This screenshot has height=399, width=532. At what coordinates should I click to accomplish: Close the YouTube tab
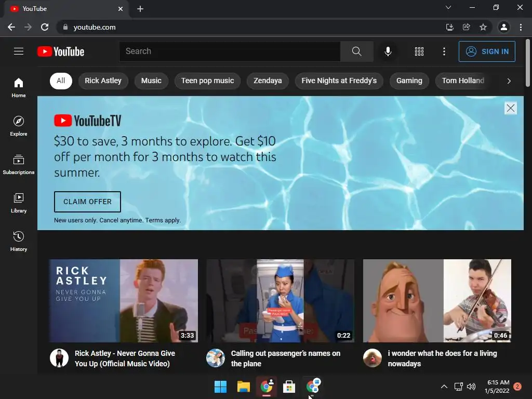(x=121, y=9)
